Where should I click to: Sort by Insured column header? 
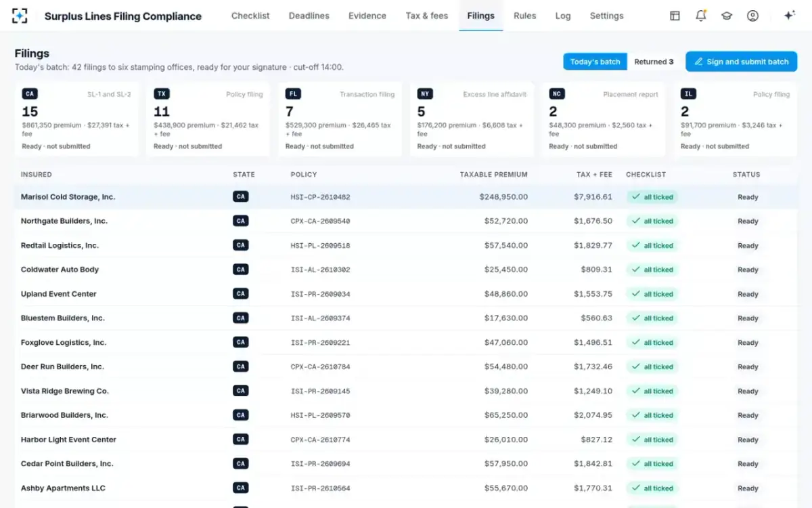pyautogui.click(x=37, y=174)
